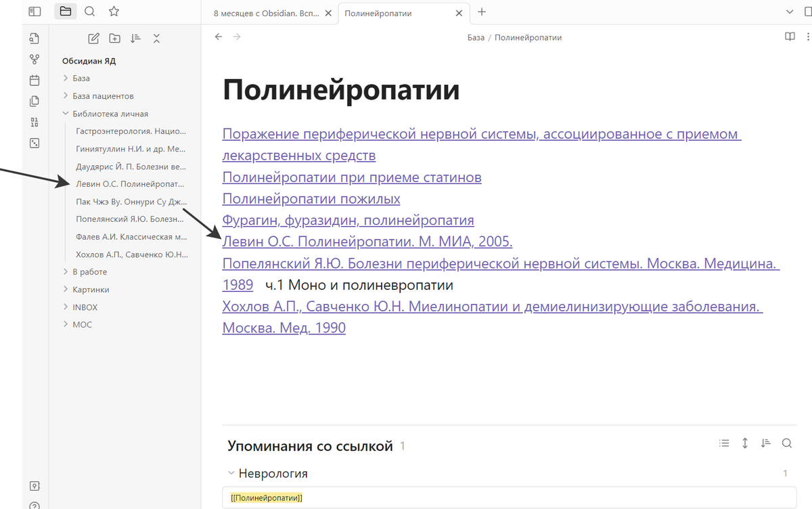The image size is (812, 509).
Task: Add a new tab
Action: pos(482,12)
